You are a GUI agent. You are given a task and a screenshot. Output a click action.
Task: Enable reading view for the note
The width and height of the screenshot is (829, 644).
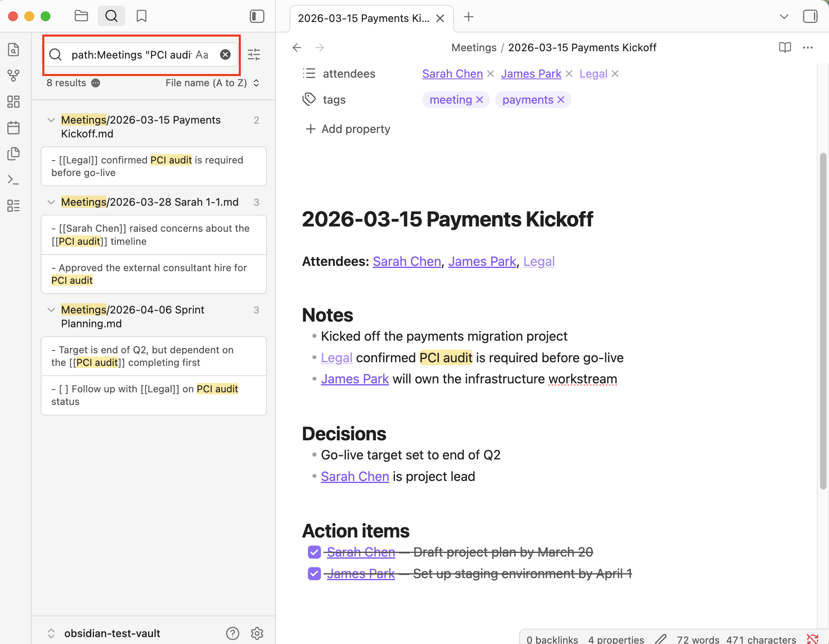coord(785,48)
